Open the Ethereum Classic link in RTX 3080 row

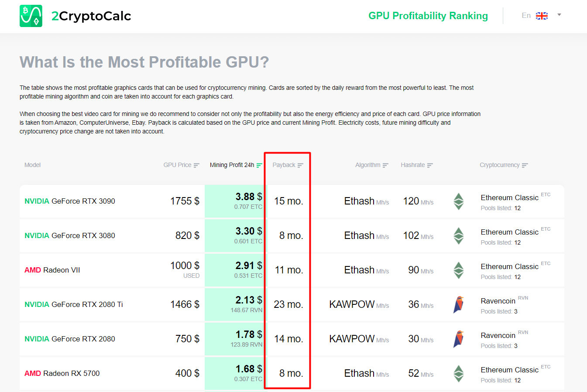point(509,232)
